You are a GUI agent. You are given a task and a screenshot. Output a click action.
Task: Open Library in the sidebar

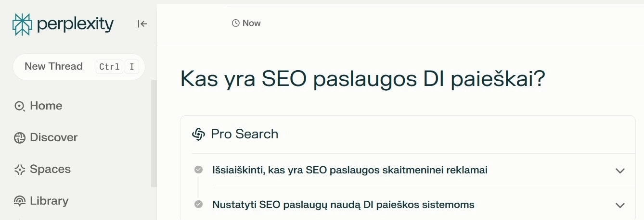49,201
